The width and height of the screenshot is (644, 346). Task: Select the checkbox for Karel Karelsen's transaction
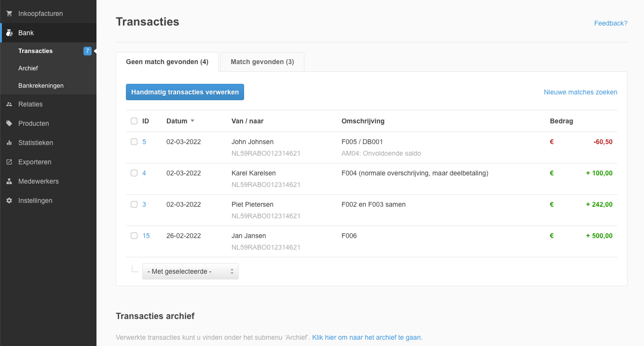click(x=134, y=173)
